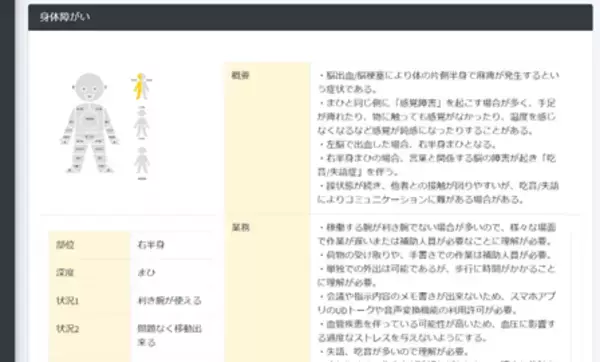Click the 業務 line mentioning 補助人員が必要なことに理解
Viewport: 600px width, 362px height.
click(435, 241)
